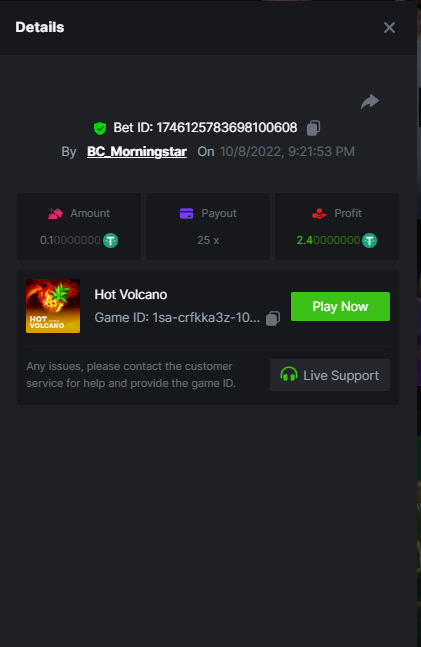Close the Details panel

click(x=389, y=28)
